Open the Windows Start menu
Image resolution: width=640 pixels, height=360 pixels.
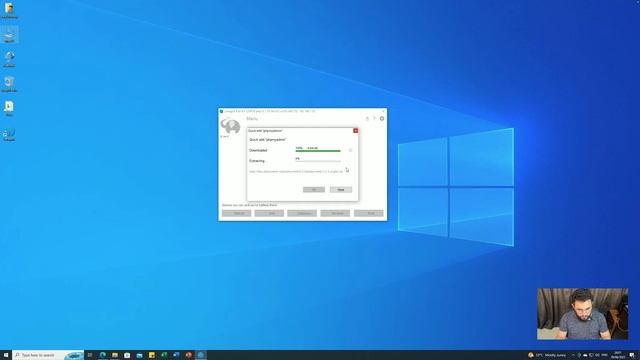6,355
